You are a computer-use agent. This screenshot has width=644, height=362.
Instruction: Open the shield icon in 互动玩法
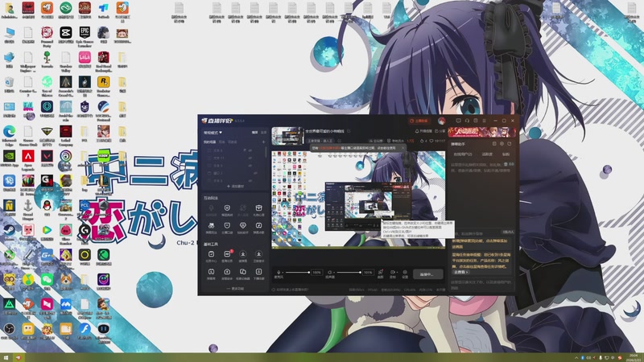[x=227, y=210]
